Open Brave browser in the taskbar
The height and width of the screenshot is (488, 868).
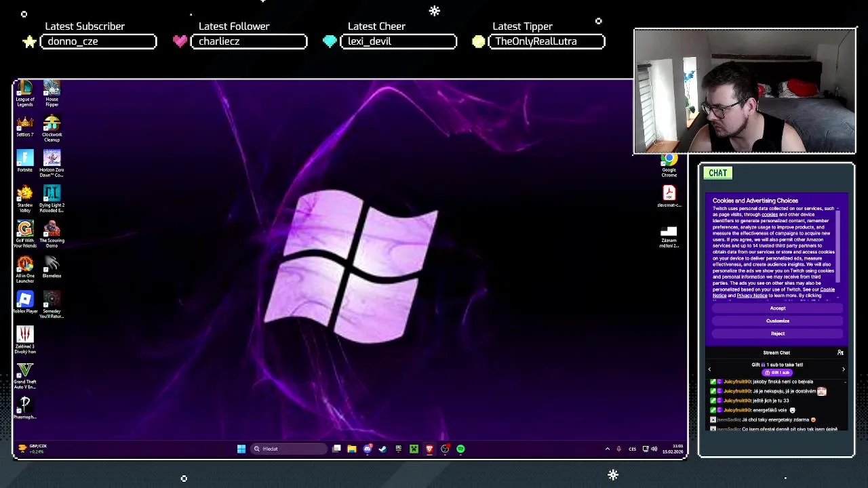[x=429, y=449]
